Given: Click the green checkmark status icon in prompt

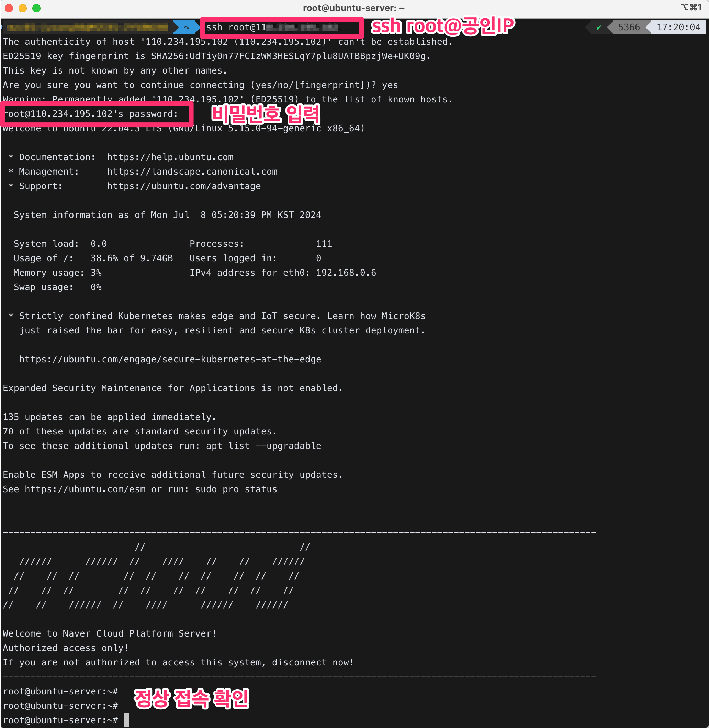Looking at the screenshot, I should (x=598, y=27).
